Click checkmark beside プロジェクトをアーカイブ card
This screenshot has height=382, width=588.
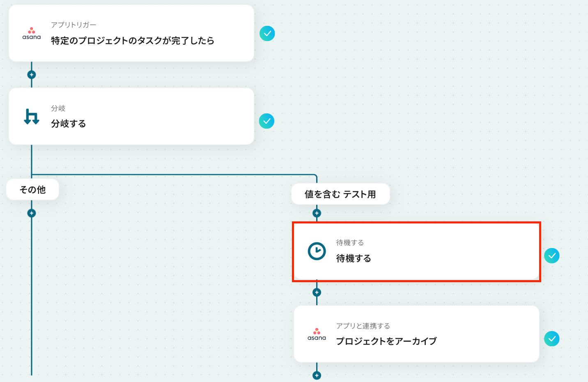pyautogui.click(x=551, y=339)
